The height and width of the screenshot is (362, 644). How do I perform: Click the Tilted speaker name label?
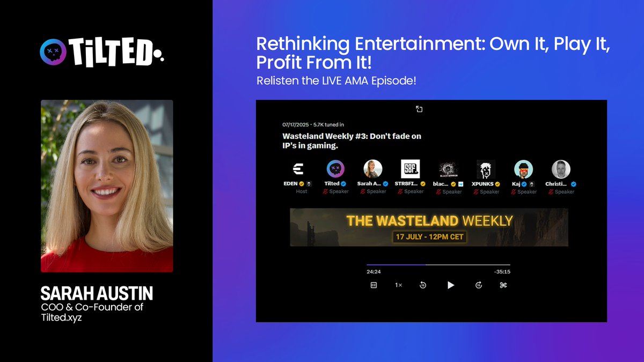[332, 183]
